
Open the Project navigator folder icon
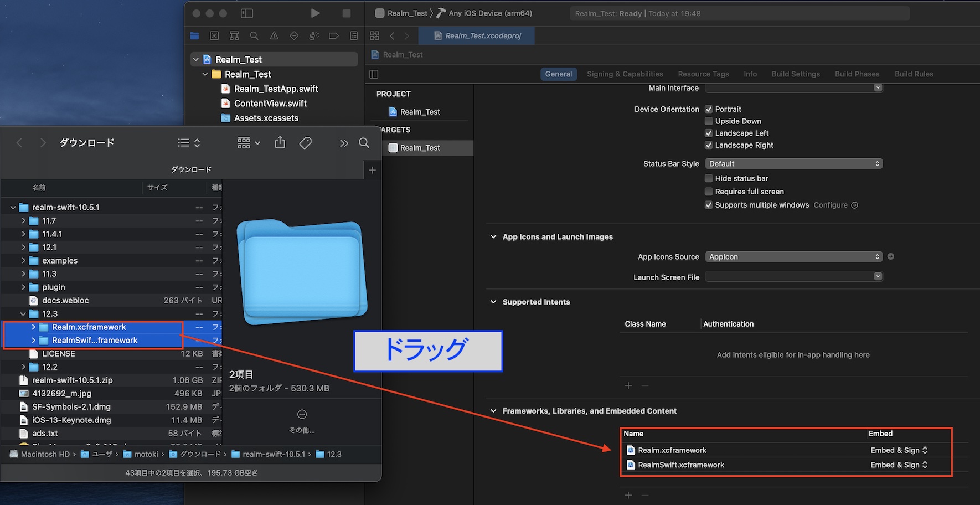[194, 35]
